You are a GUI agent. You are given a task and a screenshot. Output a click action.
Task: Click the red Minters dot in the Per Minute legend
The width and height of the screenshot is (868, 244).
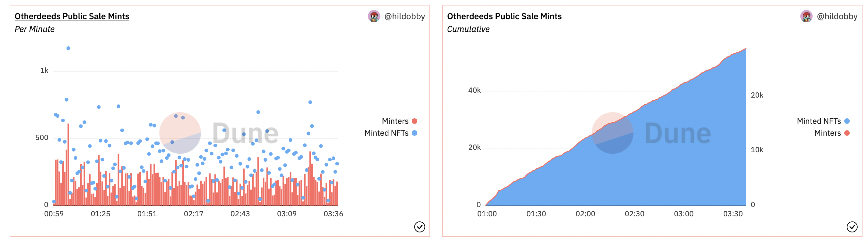[415, 121]
